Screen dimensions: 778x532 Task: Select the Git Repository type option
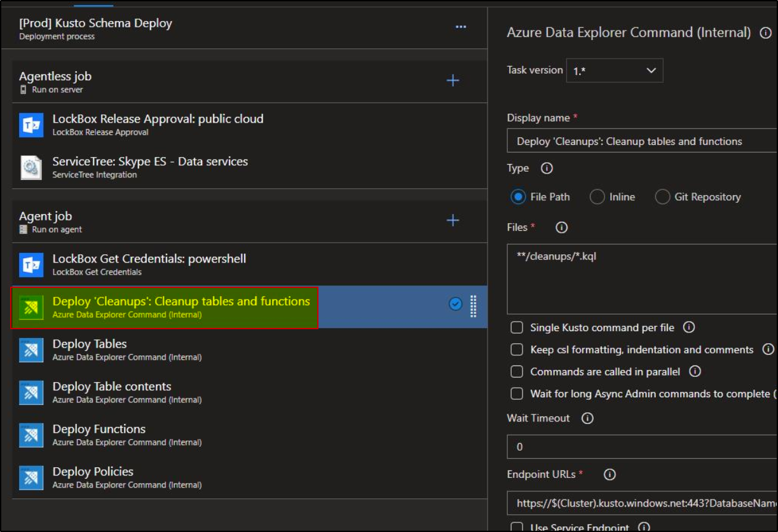pos(662,197)
